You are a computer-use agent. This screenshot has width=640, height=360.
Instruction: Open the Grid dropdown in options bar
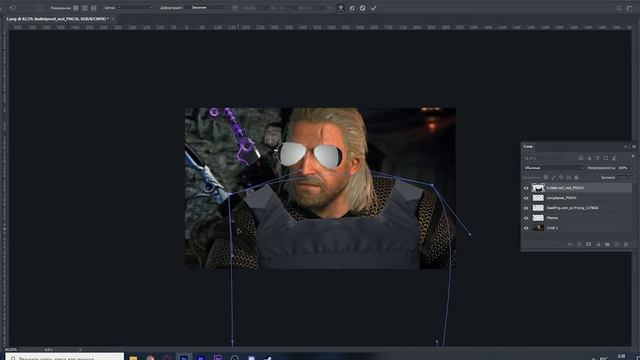pyautogui.click(x=135, y=8)
